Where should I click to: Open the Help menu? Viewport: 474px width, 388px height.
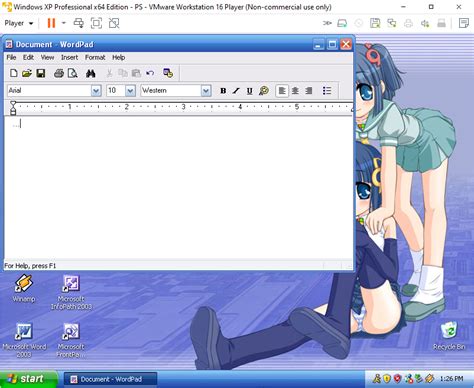[x=118, y=57]
